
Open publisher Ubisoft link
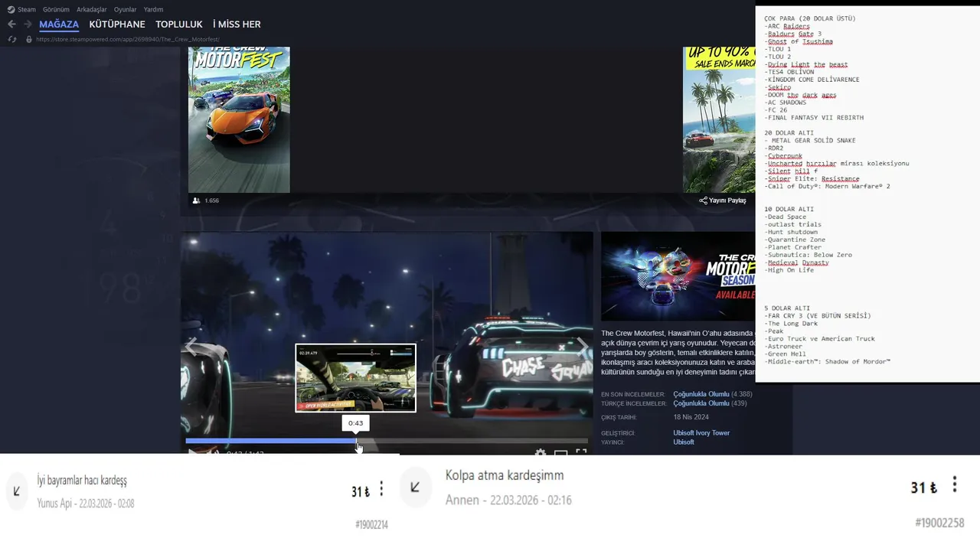click(x=684, y=442)
